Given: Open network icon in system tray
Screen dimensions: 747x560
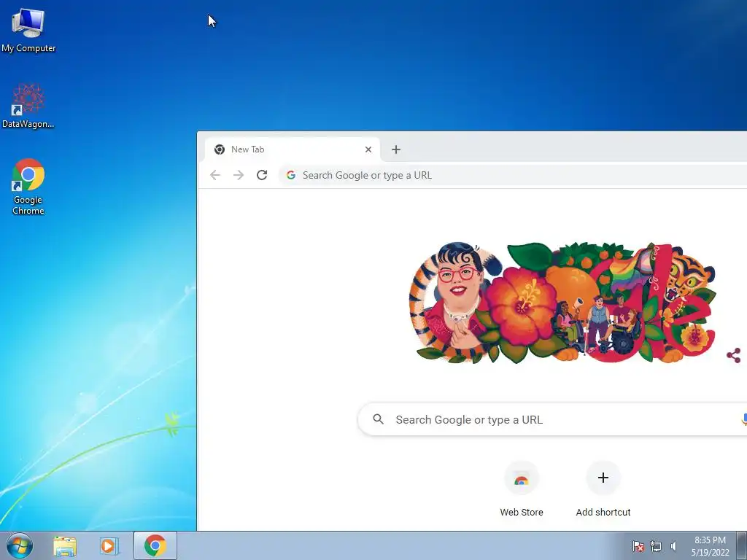Looking at the screenshot, I should pyautogui.click(x=656, y=546).
